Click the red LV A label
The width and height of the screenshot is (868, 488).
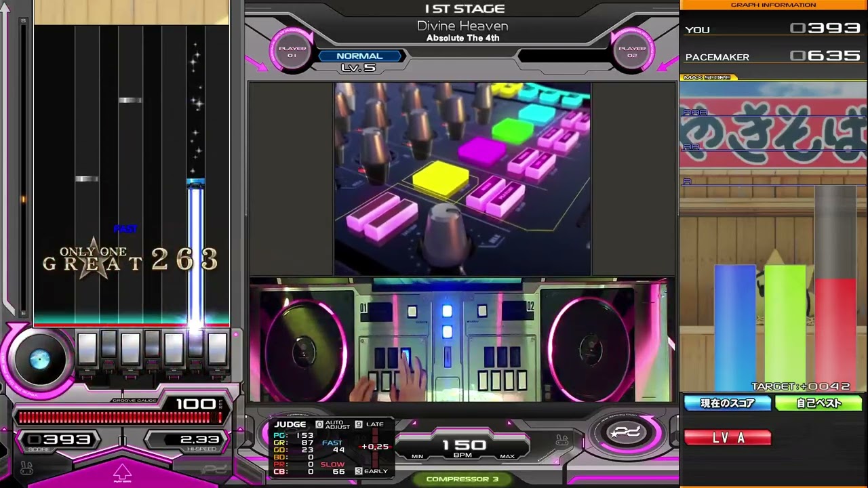coord(728,438)
